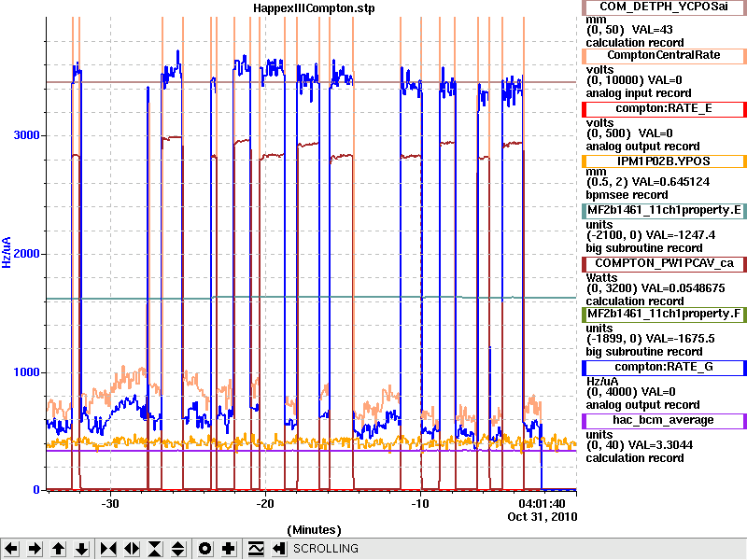Click the 04:01:40 time label

click(543, 504)
